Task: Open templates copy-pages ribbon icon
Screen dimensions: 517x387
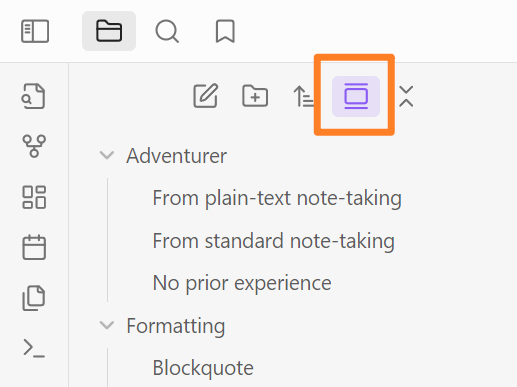Action: (34, 298)
